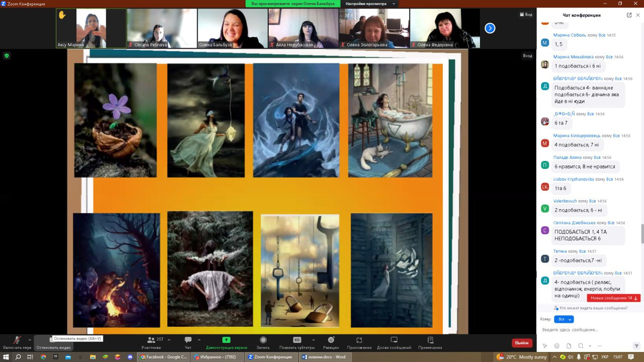644x362 pixels.
Task: Switch to Избранное taskbar window
Action: click(217, 357)
